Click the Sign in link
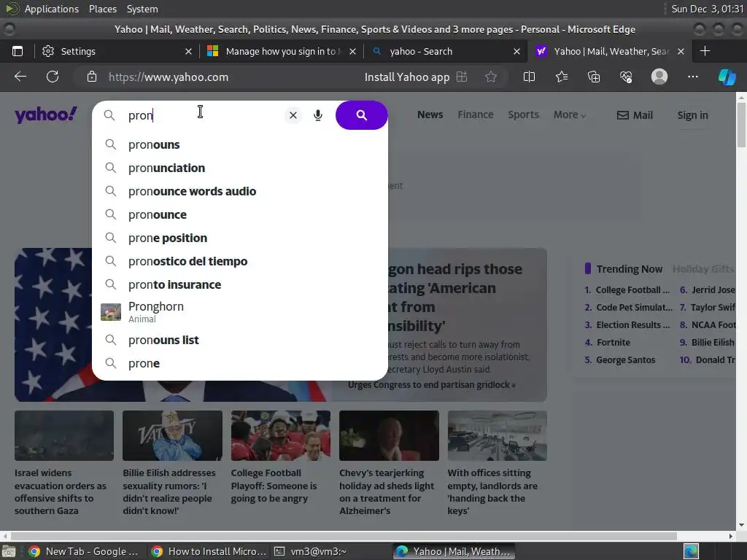Image resolution: width=747 pixels, height=560 pixels. click(x=692, y=115)
